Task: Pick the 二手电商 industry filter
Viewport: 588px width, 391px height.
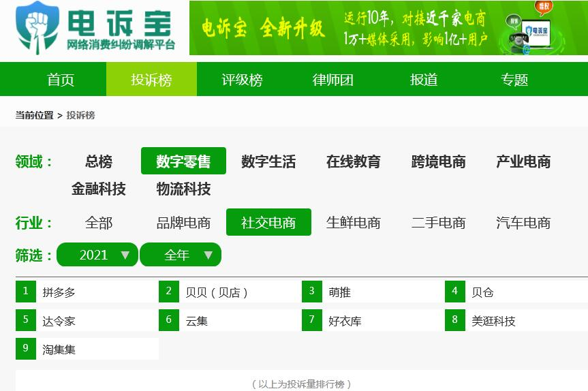Action: [x=438, y=223]
